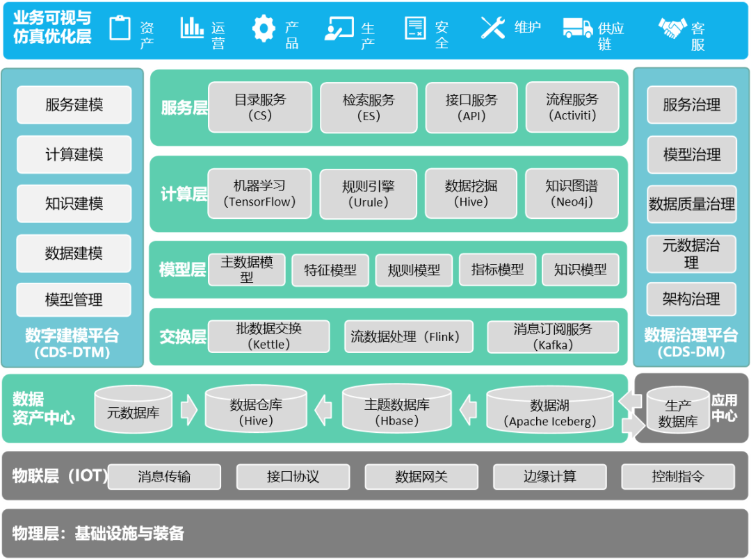Select the 维护 wrench icon
This screenshot has width=751, height=560.
pyautogui.click(x=492, y=27)
